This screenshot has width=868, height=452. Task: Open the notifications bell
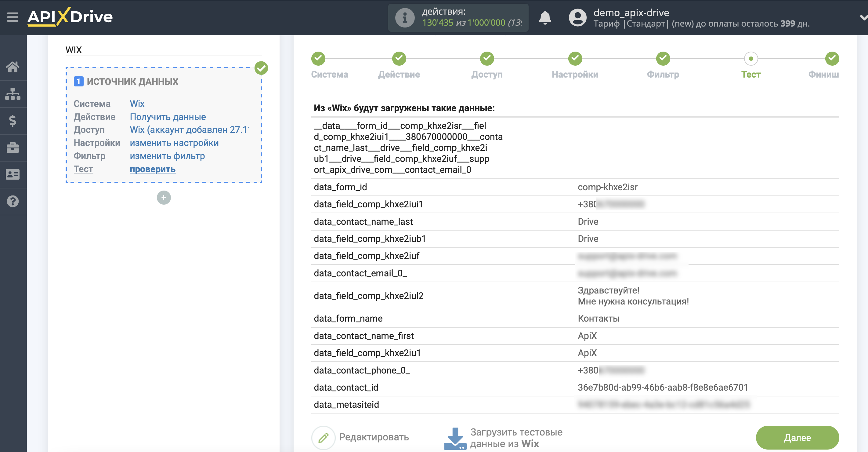click(x=545, y=17)
